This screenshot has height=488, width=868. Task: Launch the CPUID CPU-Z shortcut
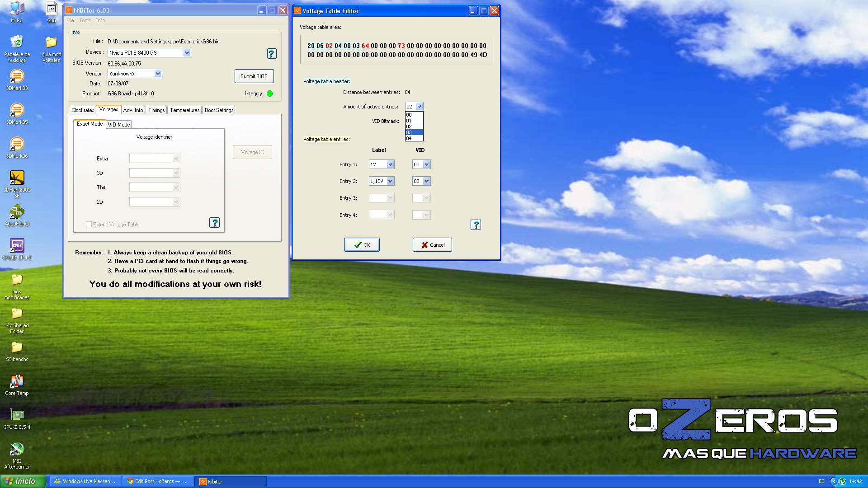click(x=17, y=249)
